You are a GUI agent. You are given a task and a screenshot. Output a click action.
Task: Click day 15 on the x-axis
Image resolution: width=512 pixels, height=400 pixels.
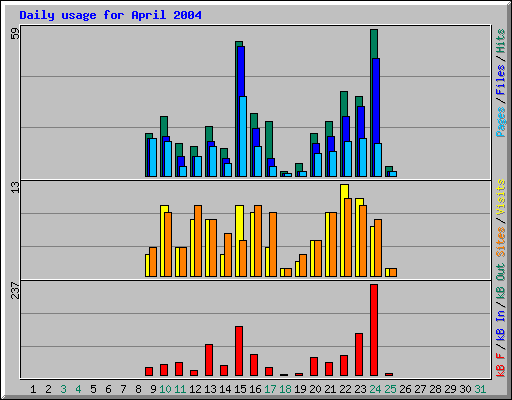click(x=240, y=389)
